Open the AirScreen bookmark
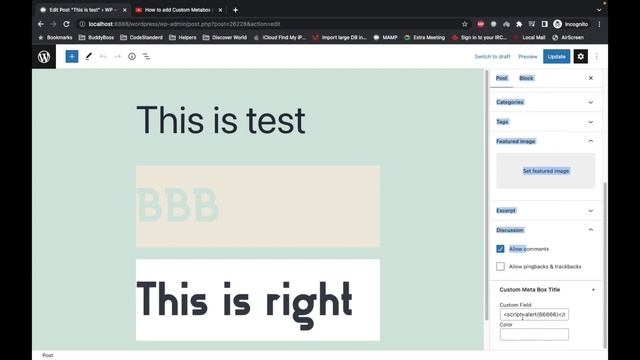The height and width of the screenshot is (360, 640). (568, 37)
